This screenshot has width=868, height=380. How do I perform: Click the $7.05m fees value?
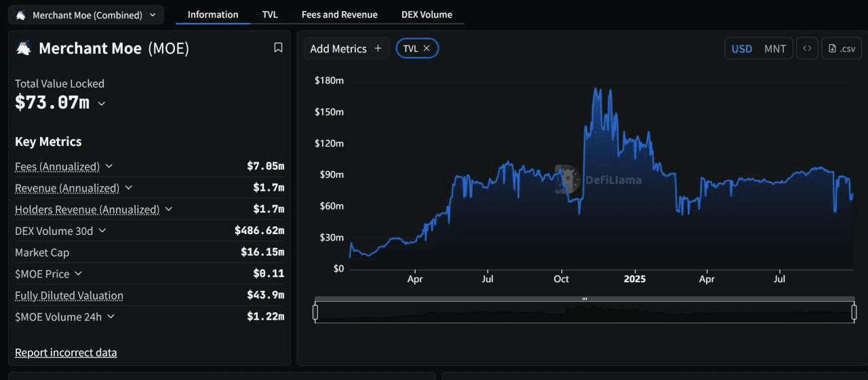[x=265, y=166]
